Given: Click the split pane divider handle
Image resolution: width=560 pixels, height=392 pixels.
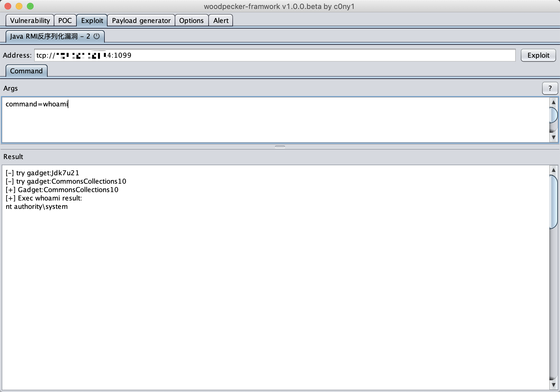Looking at the screenshot, I should (280, 147).
